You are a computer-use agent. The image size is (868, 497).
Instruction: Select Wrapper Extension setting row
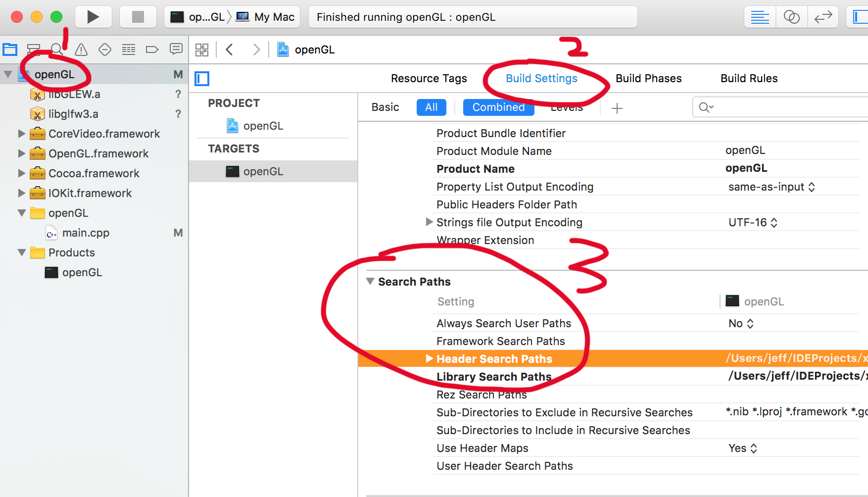[x=613, y=240]
